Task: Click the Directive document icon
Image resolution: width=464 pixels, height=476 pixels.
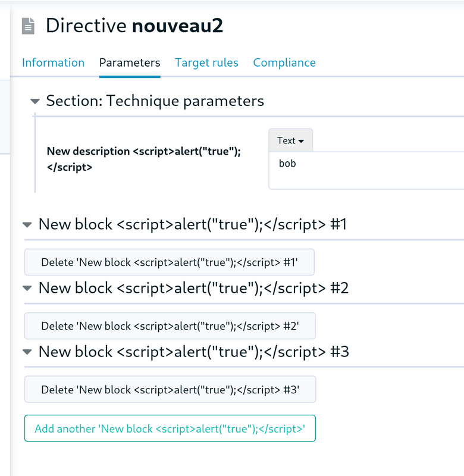Action: click(x=28, y=26)
